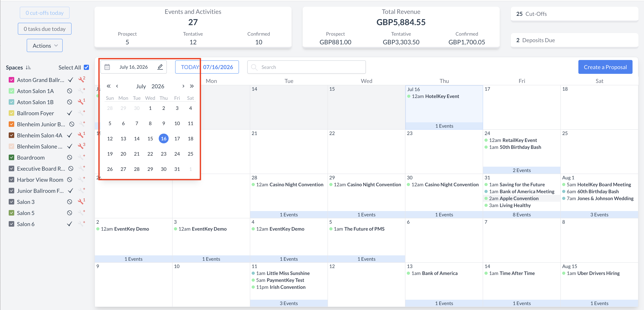Viewport: 644px width, 310px height.
Task: Open the 25 Cut-Offs card
Action: [x=574, y=14]
